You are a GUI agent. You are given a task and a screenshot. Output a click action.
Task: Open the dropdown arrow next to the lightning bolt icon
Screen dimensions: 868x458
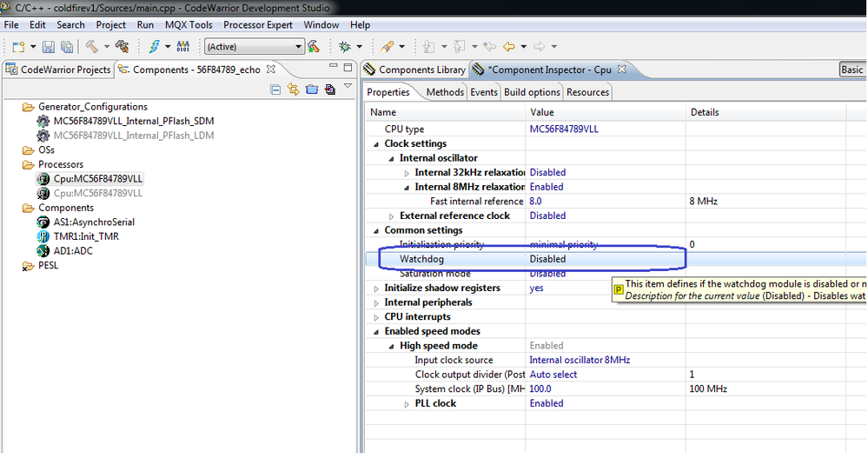(x=168, y=47)
